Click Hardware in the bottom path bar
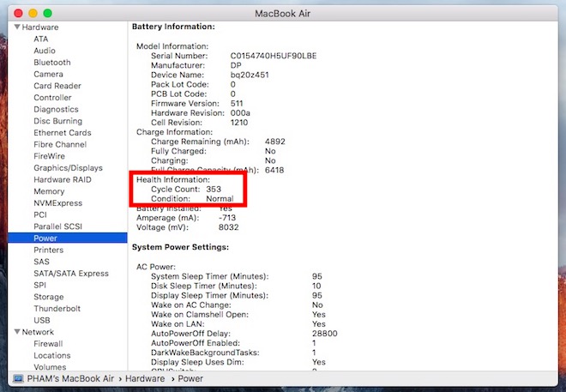The image size is (566, 392). [145, 378]
